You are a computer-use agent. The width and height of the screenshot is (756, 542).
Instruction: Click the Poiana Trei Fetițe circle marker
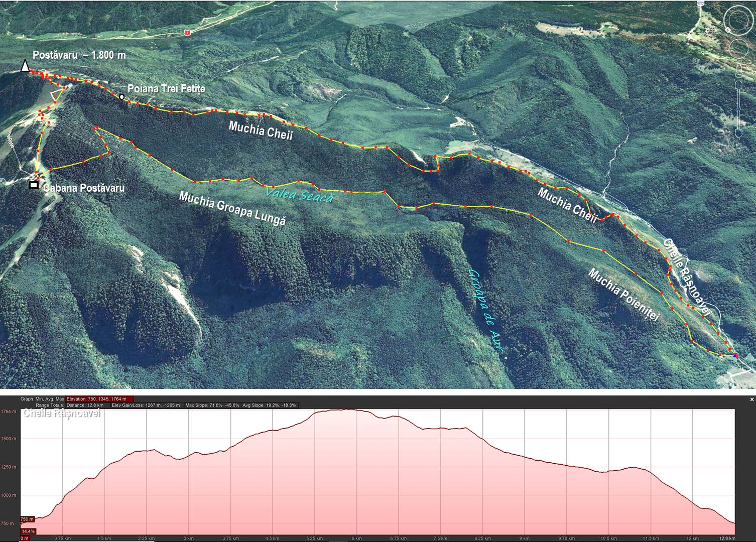122,97
